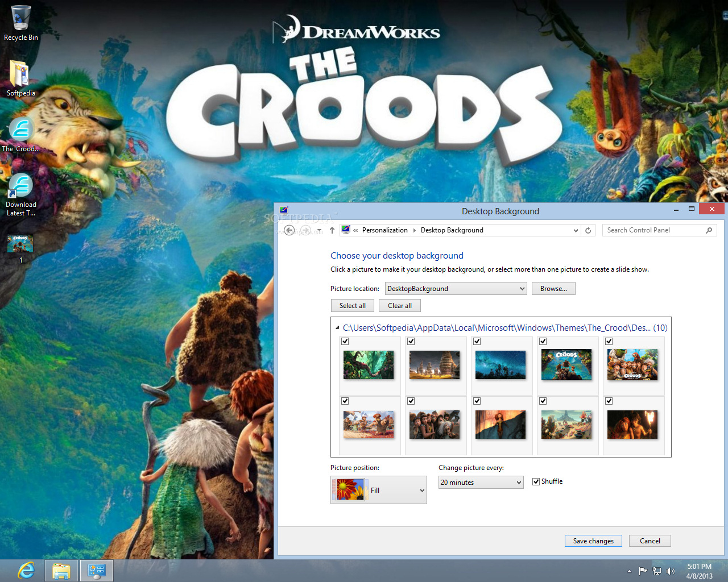Screen dimensions: 728x582
Task: Click the Browse... button
Action: click(x=553, y=289)
